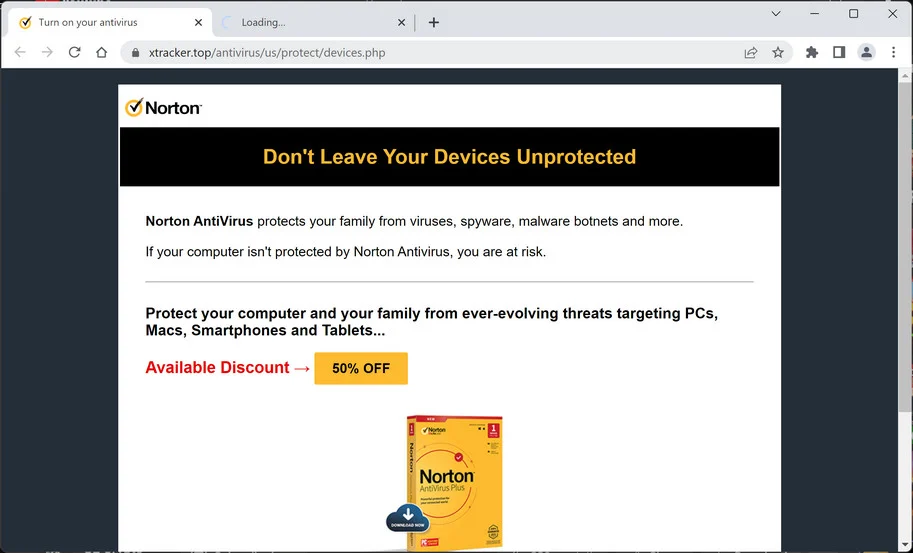This screenshot has width=913, height=553.
Task: Open the Chrome three-dot menu
Action: point(894,52)
